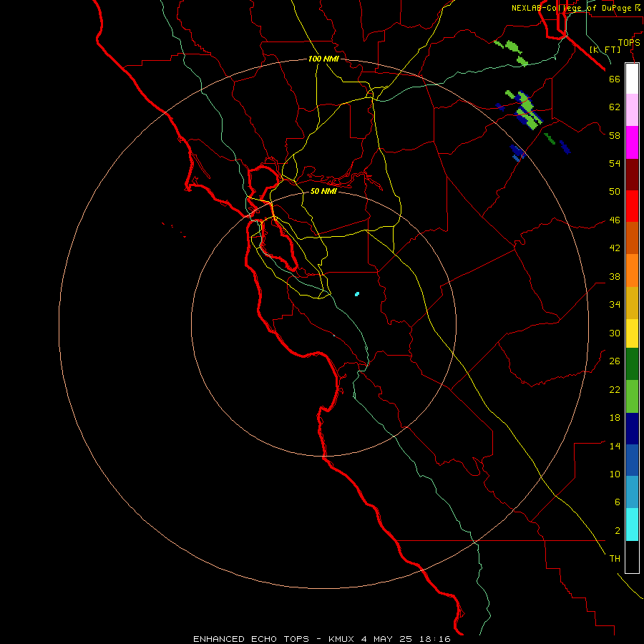This screenshot has height=644, width=644.
Task: Click the light blue legend swatch
Action: click(x=632, y=492)
